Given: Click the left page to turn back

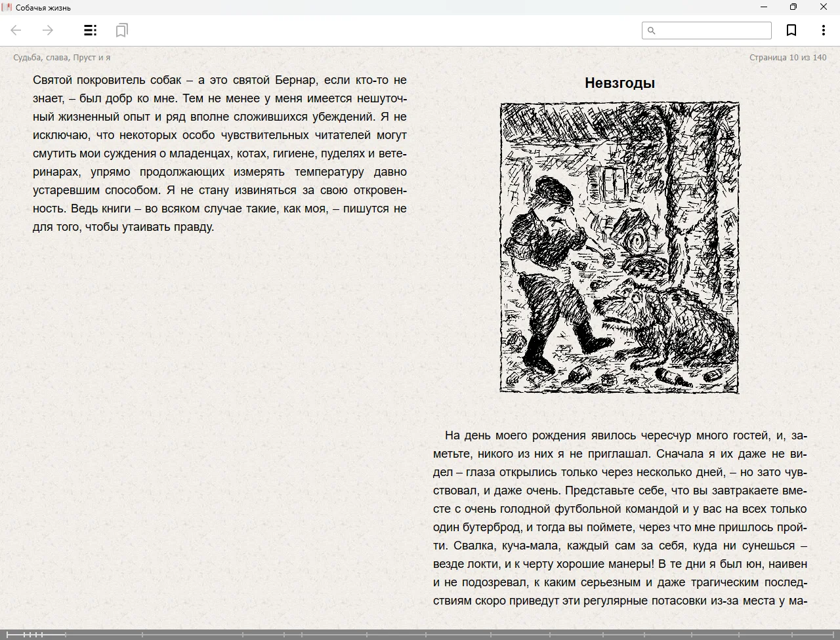Looking at the screenshot, I should tap(219, 393).
